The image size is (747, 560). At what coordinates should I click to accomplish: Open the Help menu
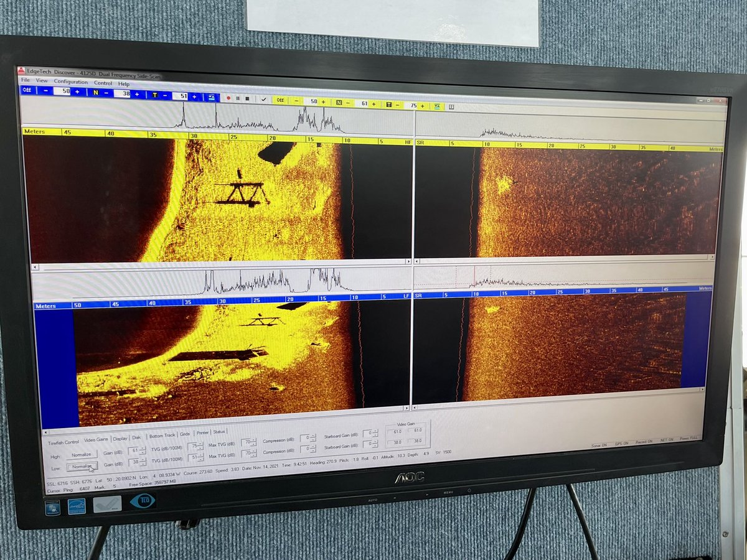click(x=124, y=84)
